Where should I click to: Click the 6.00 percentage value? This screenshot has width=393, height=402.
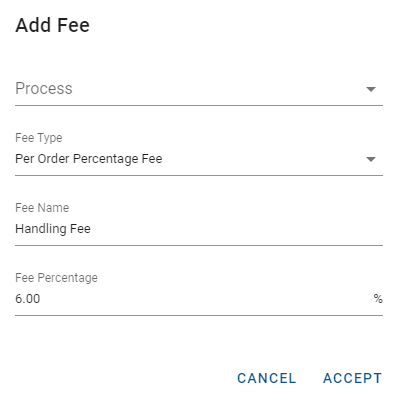click(x=28, y=299)
